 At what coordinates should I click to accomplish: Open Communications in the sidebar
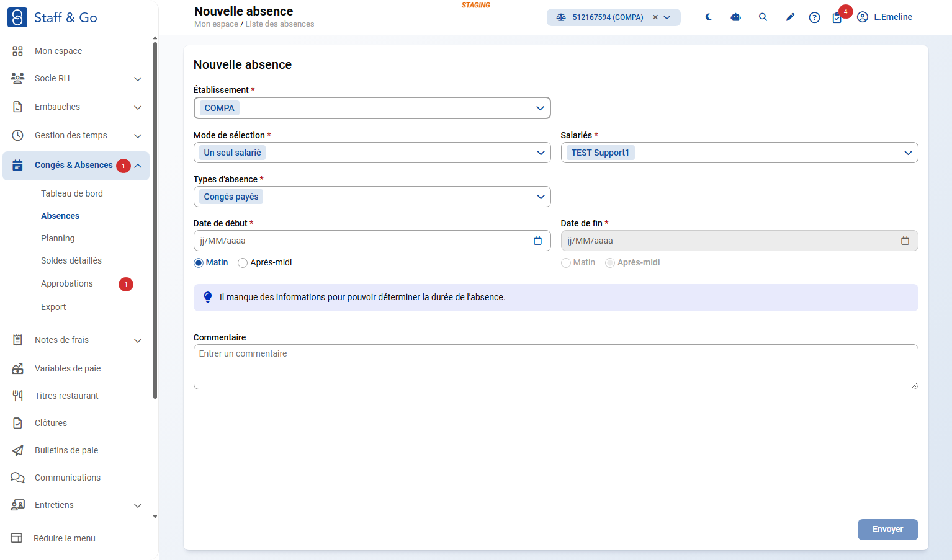[68, 478]
